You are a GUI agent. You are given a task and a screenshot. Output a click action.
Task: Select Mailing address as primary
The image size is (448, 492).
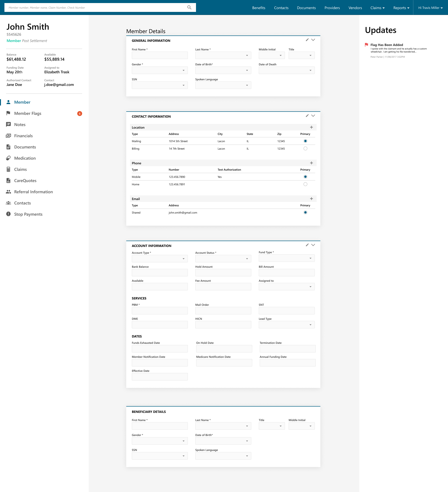[x=305, y=141]
